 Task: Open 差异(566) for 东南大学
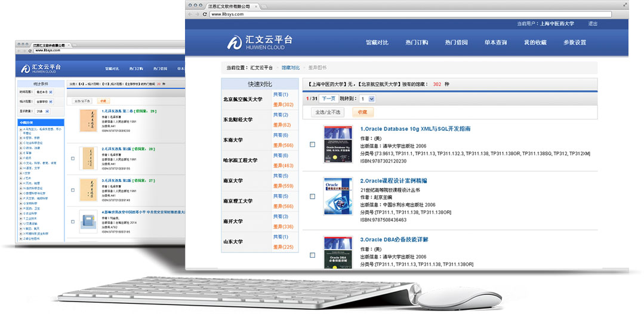coord(284,145)
